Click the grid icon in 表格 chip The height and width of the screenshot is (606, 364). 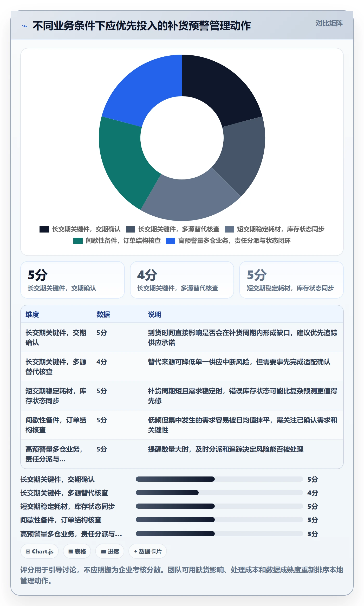[x=70, y=551]
